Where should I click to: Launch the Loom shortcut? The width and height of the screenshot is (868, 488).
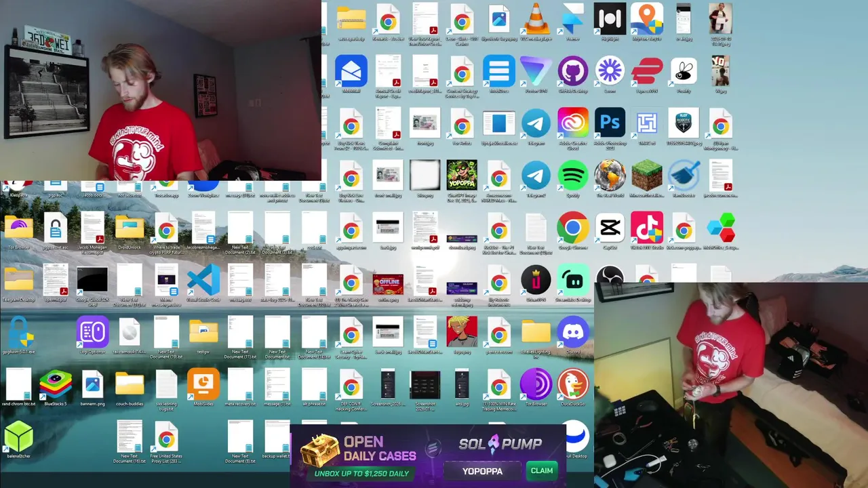(610, 71)
